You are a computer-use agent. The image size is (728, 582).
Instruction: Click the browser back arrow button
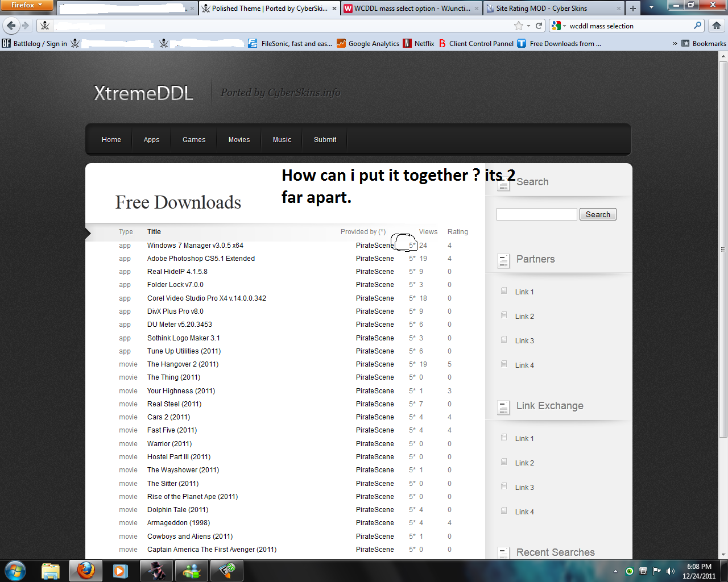coord(11,26)
